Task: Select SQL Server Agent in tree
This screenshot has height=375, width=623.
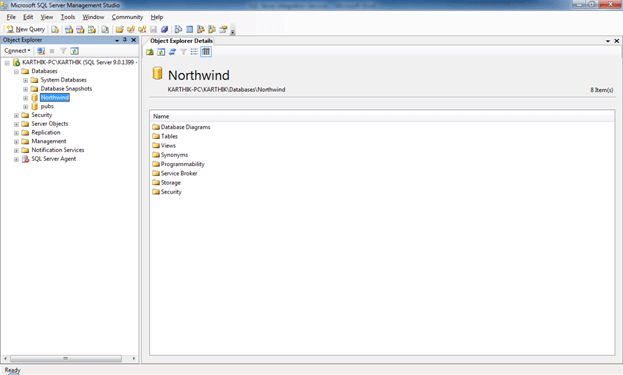Action: click(x=54, y=159)
